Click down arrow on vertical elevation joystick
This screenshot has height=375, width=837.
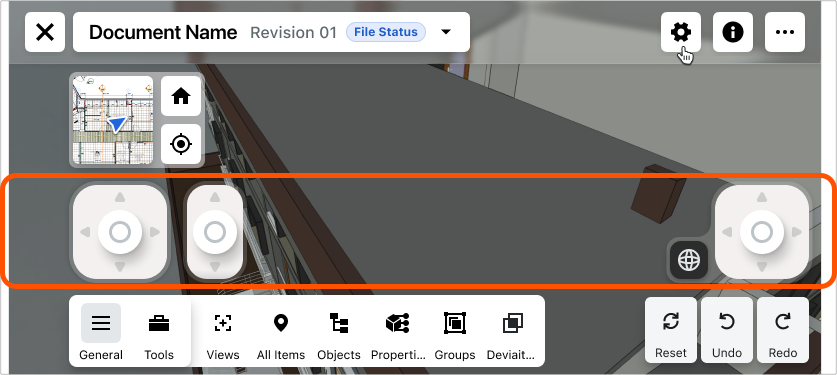pyautogui.click(x=215, y=266)
